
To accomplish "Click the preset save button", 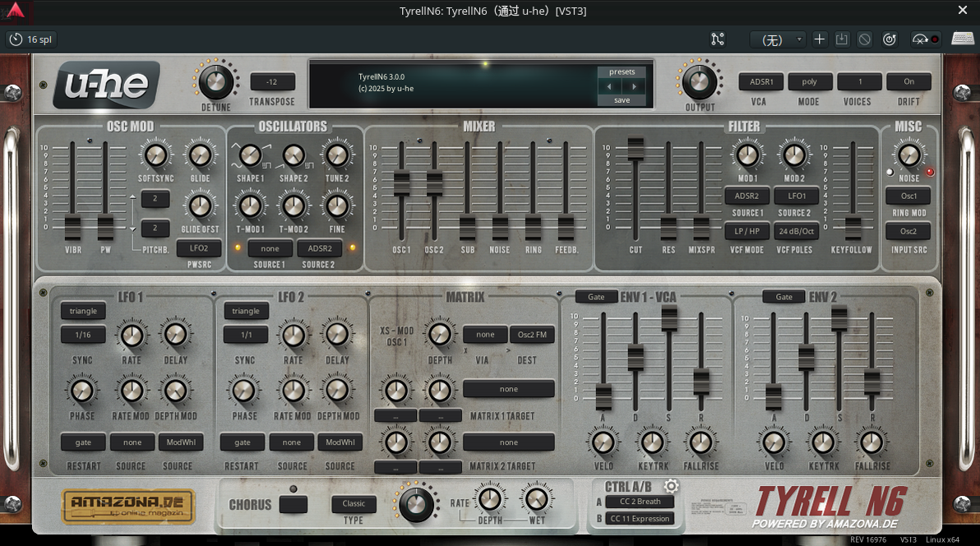I will 622,100.
